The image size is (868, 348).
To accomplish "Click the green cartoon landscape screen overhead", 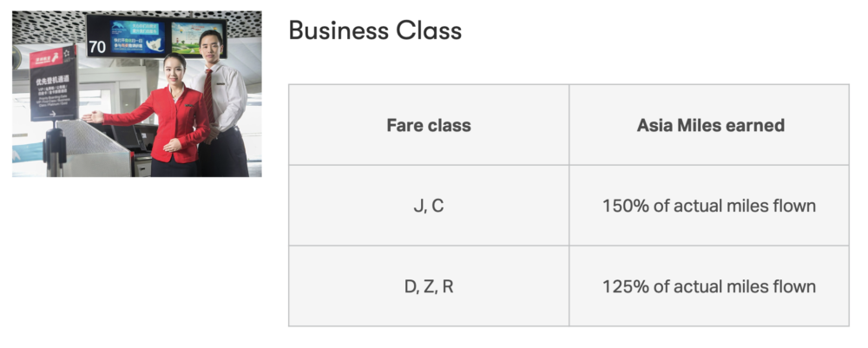I will coord(198,37).
